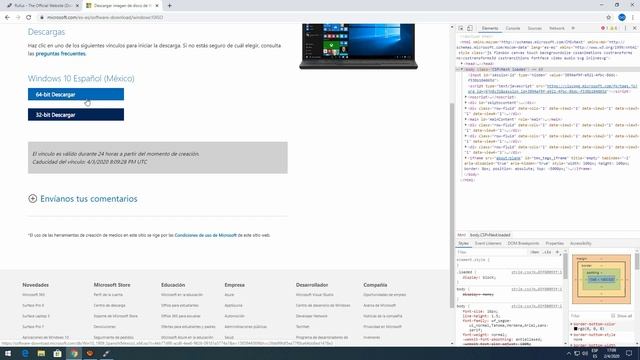The width and height of the screenshot is (640, 360).
Task: Toggle the .cls class editor button
Action: (x=547, y=252)
